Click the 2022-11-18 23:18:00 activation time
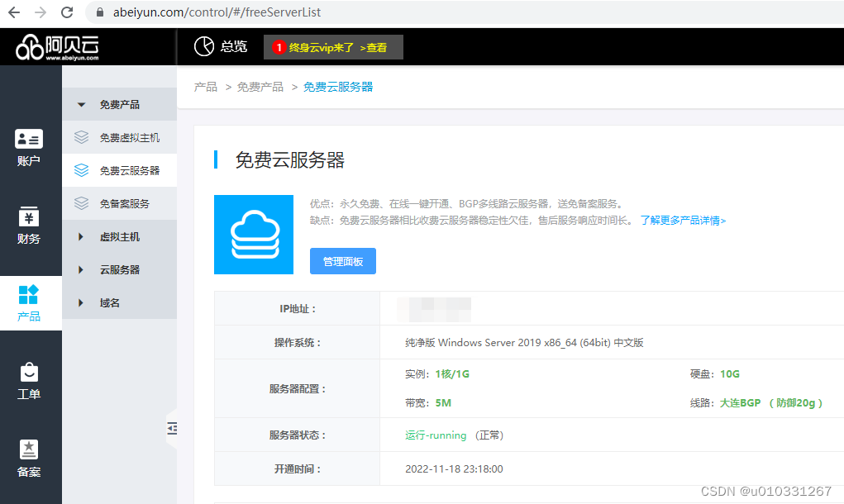This screenshot has height=504, width=844. 454,468
